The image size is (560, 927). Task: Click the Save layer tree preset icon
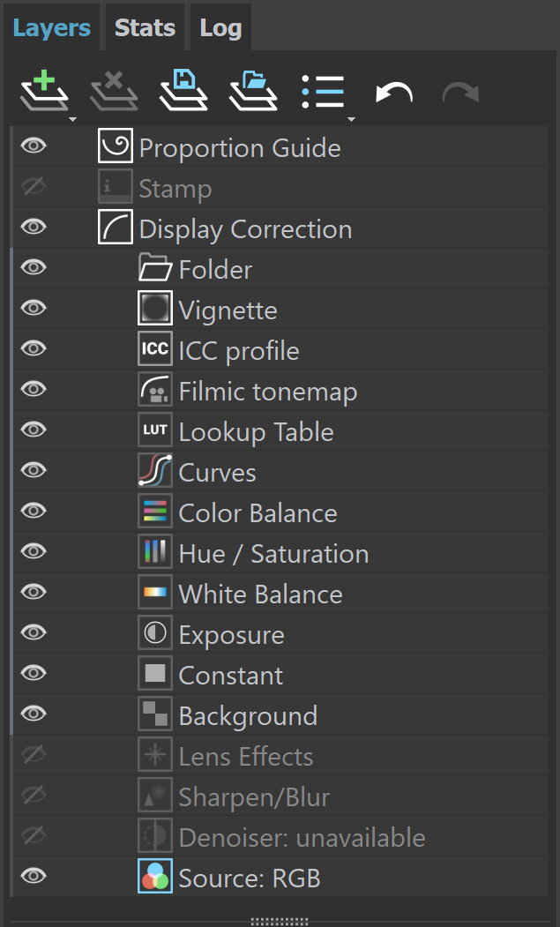[183, 91]
